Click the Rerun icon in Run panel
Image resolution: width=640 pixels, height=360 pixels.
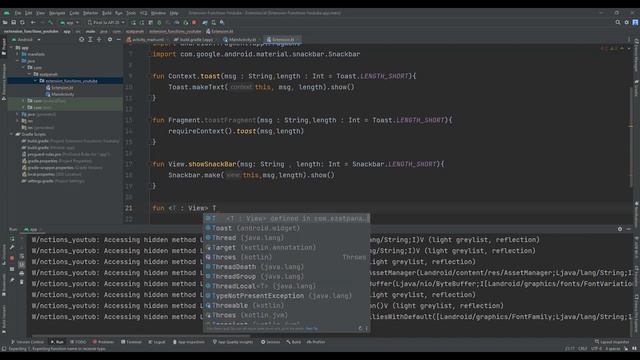(12, 239)
